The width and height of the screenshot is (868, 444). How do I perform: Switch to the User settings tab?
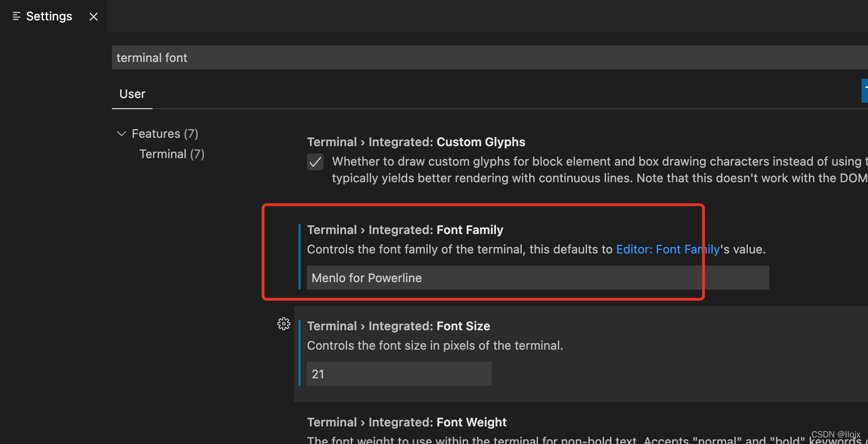click(x=132, y=94)
